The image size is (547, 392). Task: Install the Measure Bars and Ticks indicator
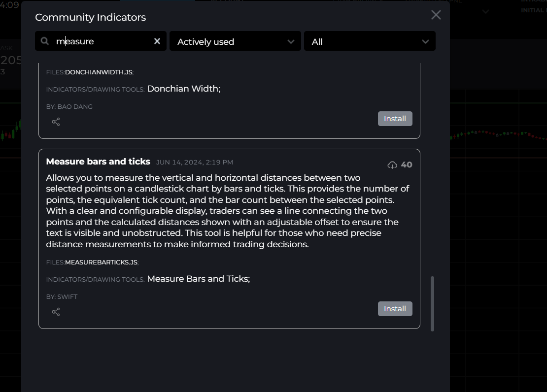[395, 309]
